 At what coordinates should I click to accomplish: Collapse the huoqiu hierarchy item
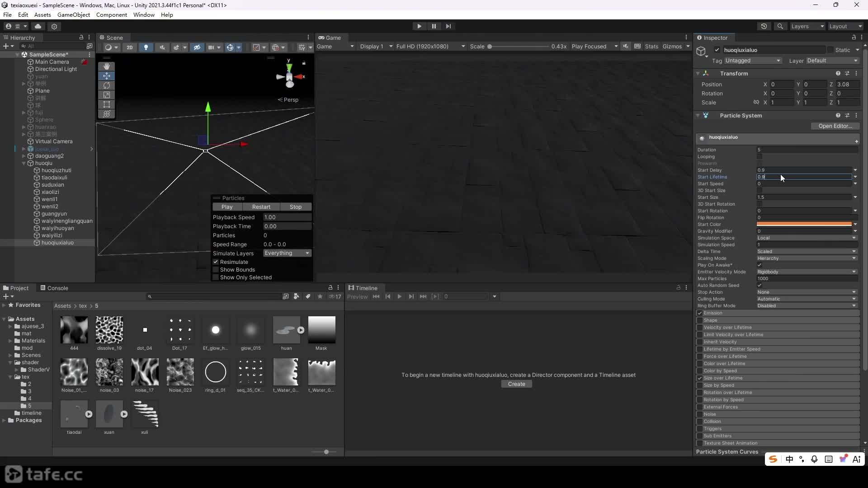(24, 163)
